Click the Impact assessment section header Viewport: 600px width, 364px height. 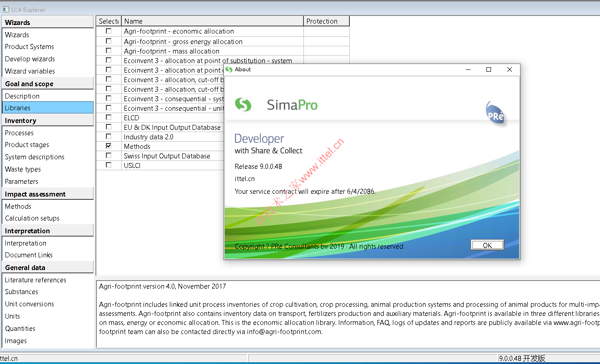tap(48, 194)
